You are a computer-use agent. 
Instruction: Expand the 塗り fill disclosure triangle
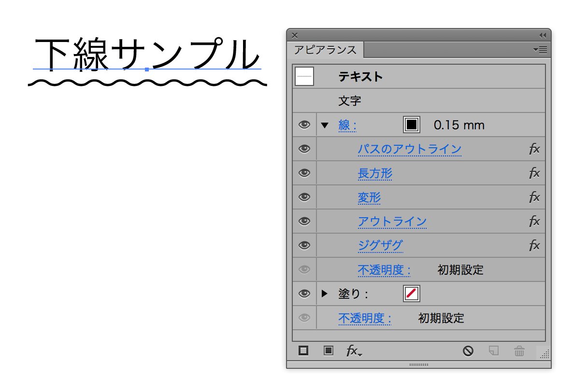[325, 294]
